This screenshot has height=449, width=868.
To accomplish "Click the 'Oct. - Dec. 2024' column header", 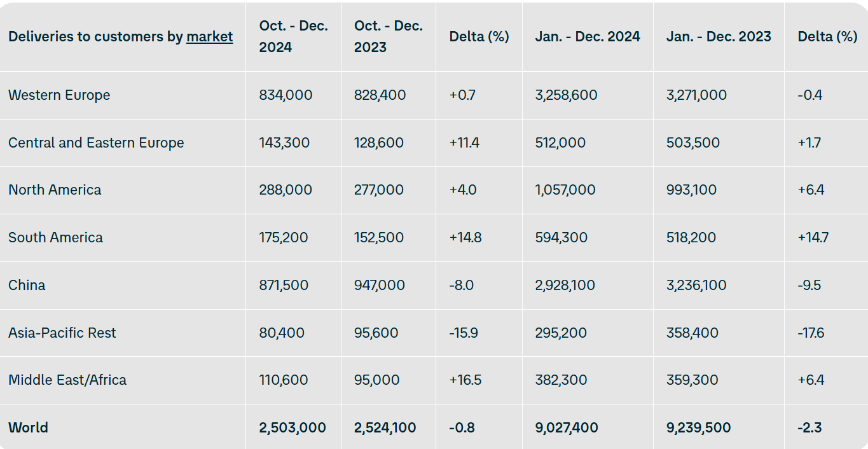I will click(293, 37).
